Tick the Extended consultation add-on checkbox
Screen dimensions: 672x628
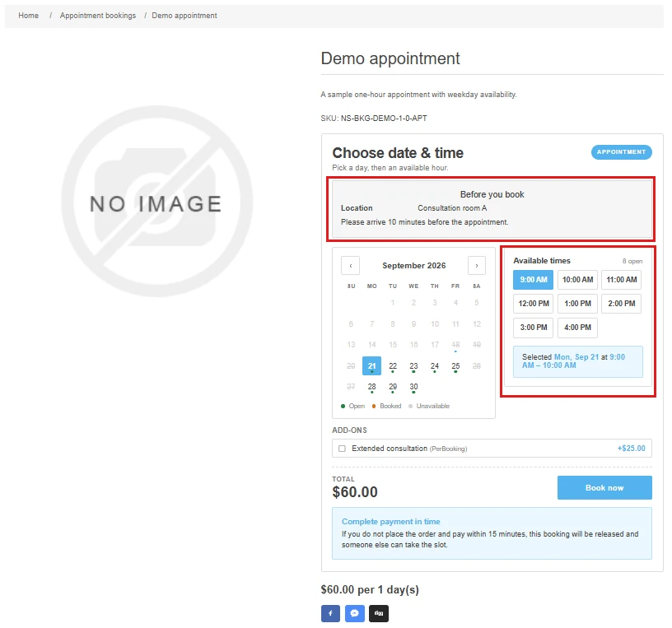click(x=342, y=449)
